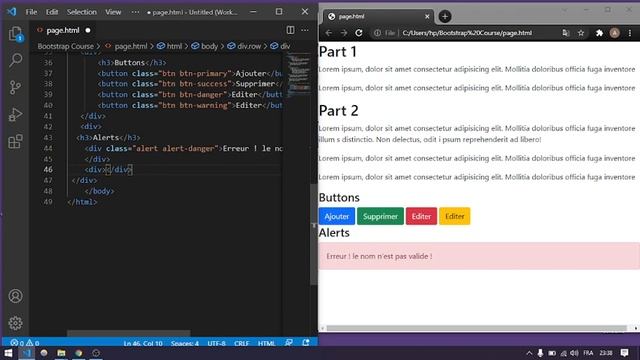Image resolution: width=640 pixels, height=360 pixels.
Task: Click the browser horizontal scrollbar
Action: point(477,328)
